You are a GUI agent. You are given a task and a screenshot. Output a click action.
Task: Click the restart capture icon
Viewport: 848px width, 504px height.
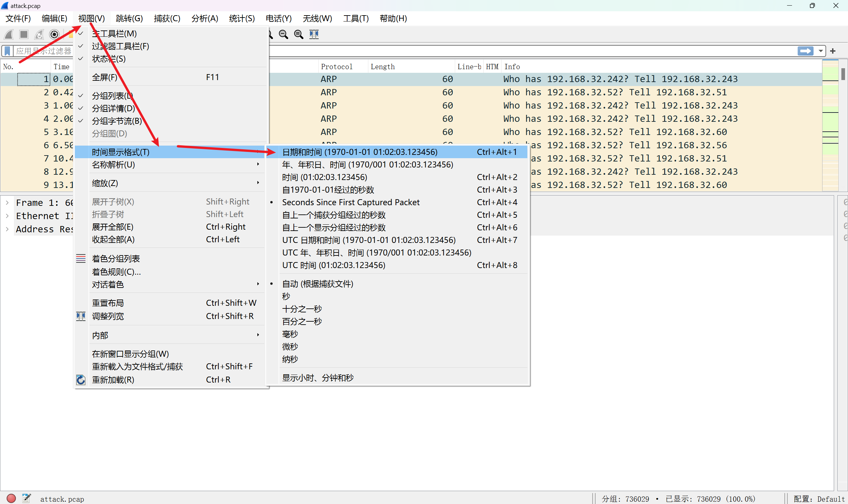coord(39,34)
